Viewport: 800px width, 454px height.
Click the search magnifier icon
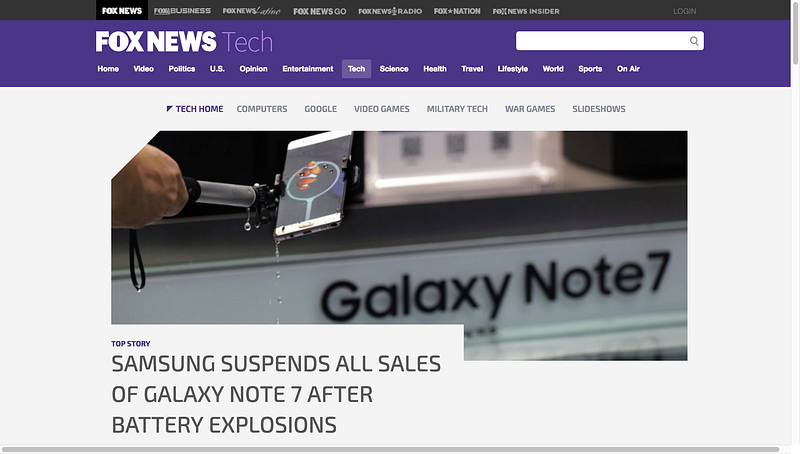coord(694,41)
